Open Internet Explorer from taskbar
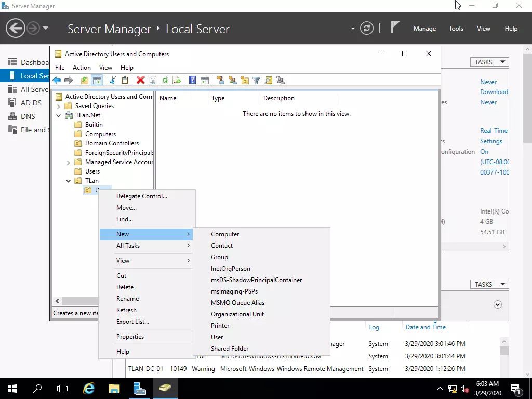532x399 pixels. coord(89,389)
